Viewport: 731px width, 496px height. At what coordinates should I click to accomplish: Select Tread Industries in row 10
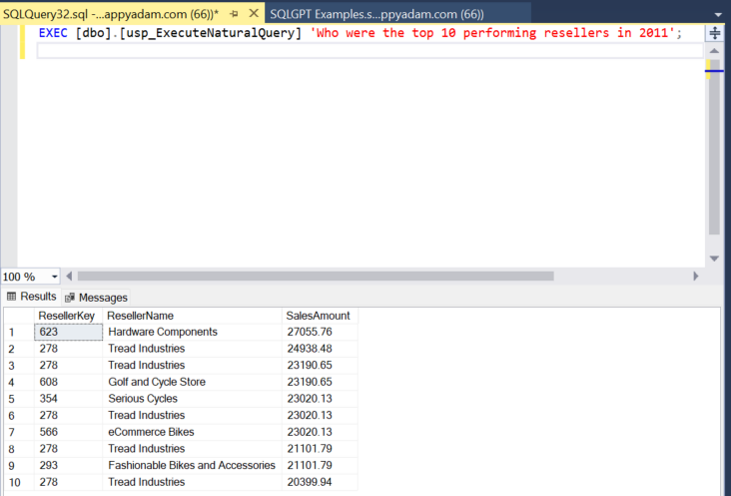click(x=192, y=482)
